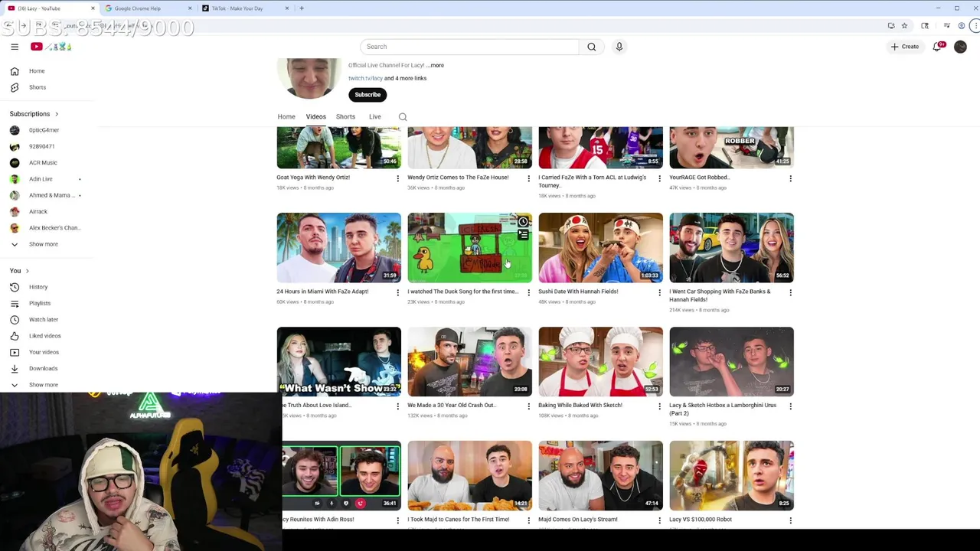Open the YouTube hamburger guide menu

coord(15,47)
